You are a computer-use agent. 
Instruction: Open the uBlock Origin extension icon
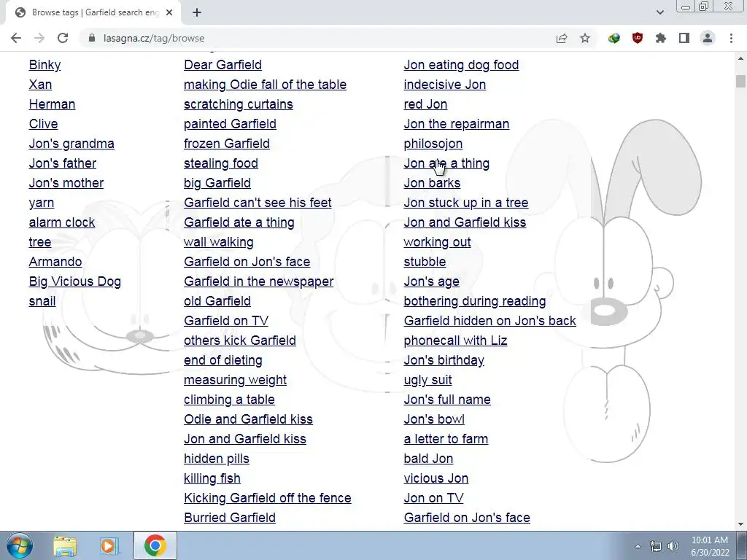click(638, 38)
